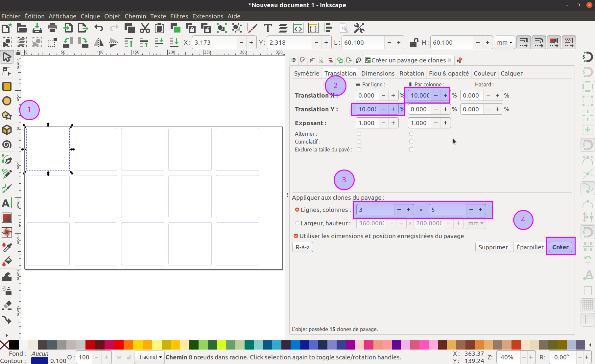The width and height of the screenshot is (595, 364).
Task: Select the Color picker dropper tool
Action: click(7, 247)
